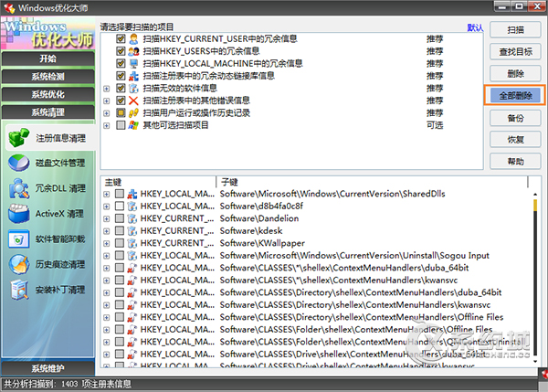Click Windows flag icon for 其他可选扫描项目
This screenshot has height=392, width=548.
133,125
